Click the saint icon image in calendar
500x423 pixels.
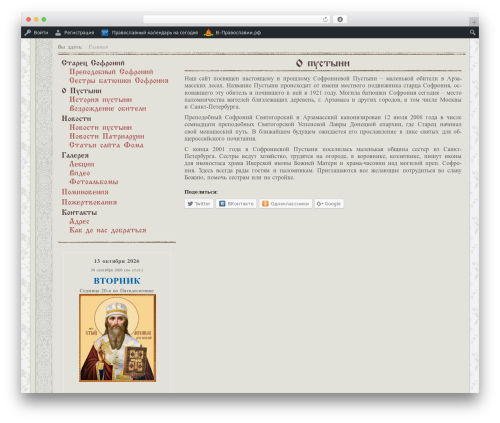click(x=117, y=338)
